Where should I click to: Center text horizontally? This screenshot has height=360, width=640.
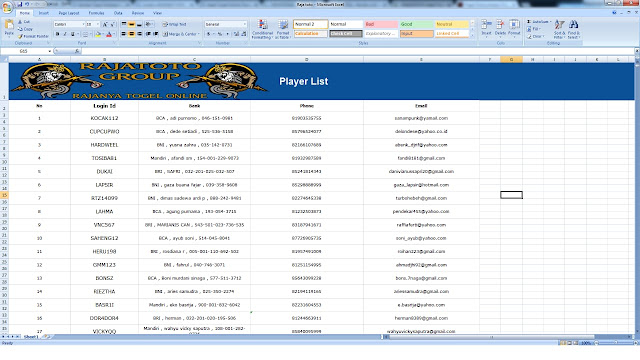coord(131,34)
